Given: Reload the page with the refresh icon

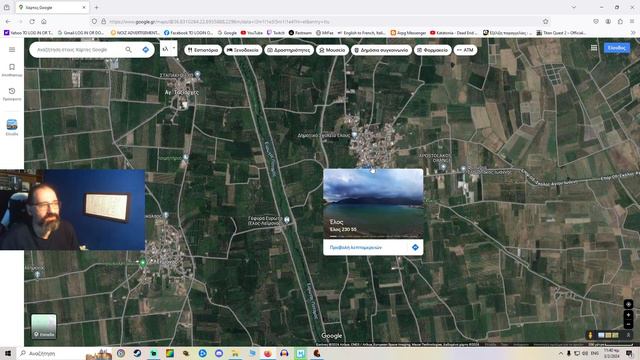Looking at the screenshot, I should [x=32, y=21].
